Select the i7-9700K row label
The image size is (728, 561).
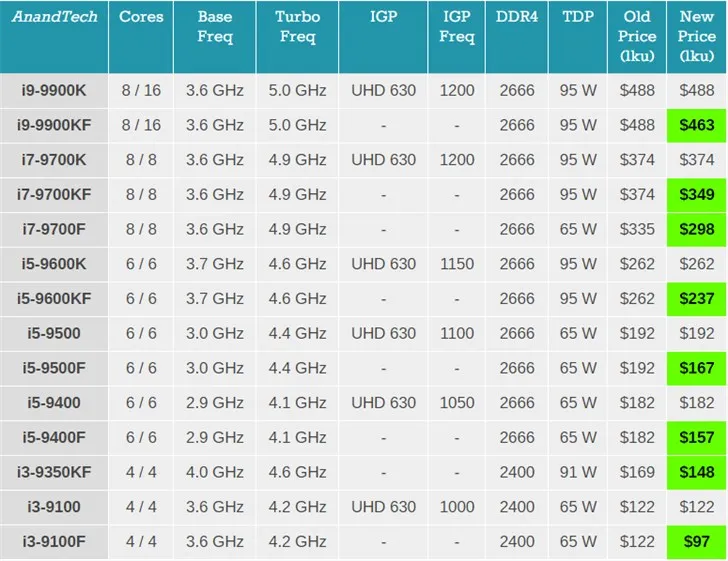[54, 160]
